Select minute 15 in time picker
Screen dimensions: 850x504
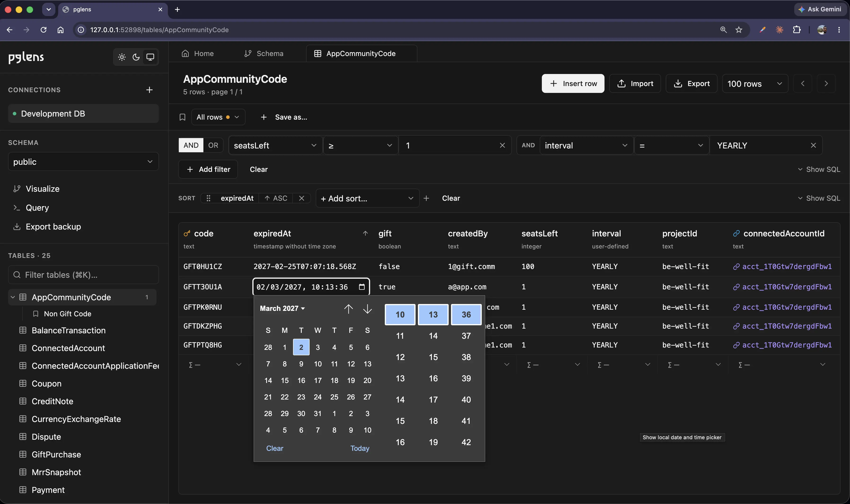coord(433,357)
